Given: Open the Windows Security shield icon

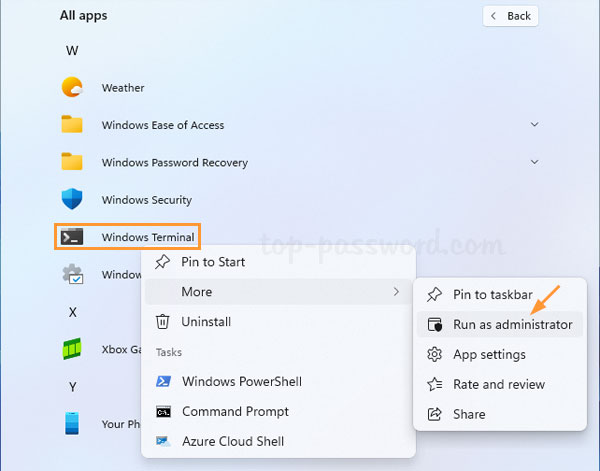Looking at the screenshot, I should click(72, 199).
